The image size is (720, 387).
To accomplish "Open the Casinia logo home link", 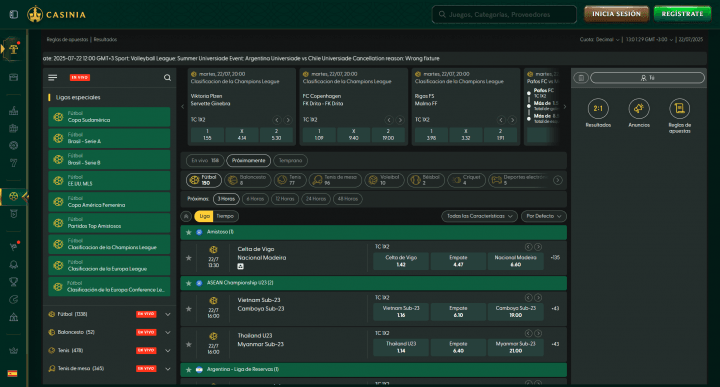I will (x=56, y=14).
